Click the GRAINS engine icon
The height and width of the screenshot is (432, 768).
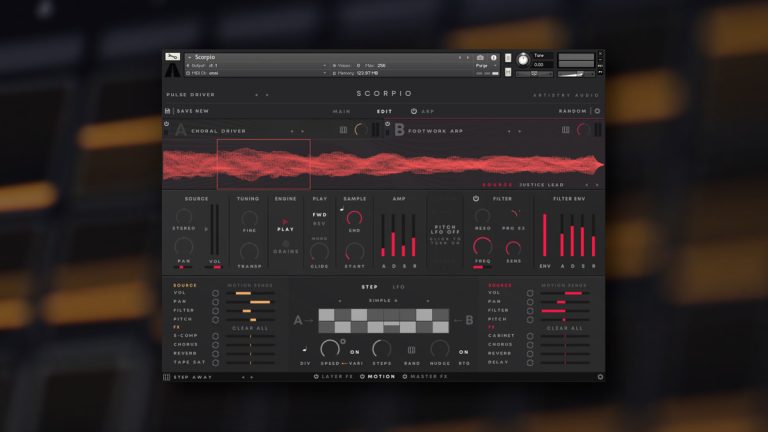point(286,243)
